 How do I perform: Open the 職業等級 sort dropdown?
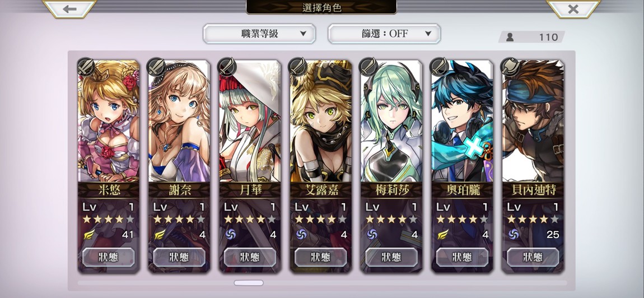click(x=259, y=34)
